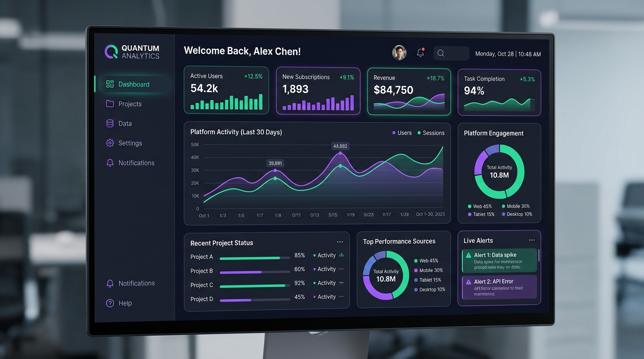Viewport: 644px width, 359px height.
Task: Open the Live Alerts options menu
Action: [x=532, y=240]
